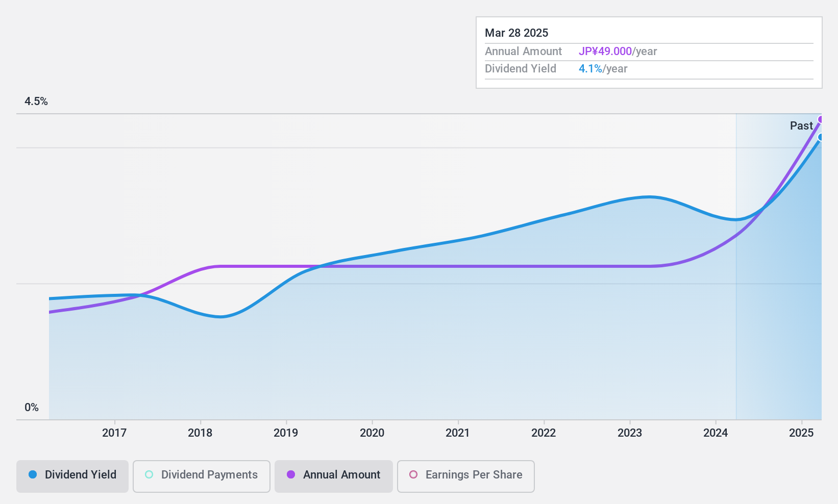Toggle the Dividend Yield series

72,476
